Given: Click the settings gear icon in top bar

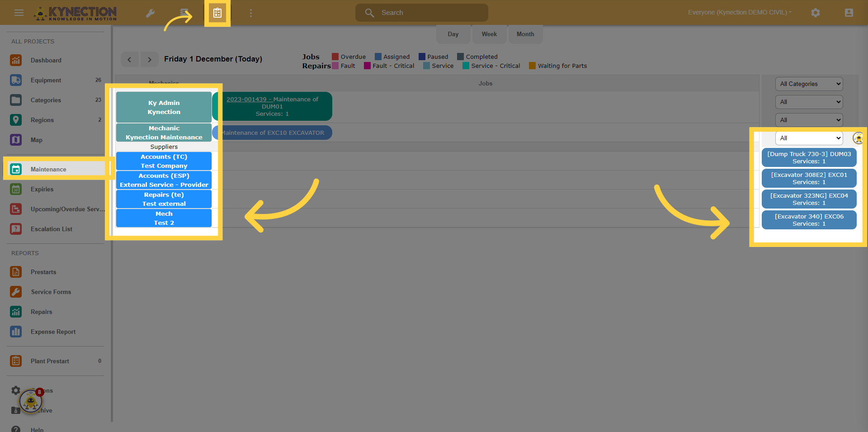Looking at the screenshot, I should 815,13.
